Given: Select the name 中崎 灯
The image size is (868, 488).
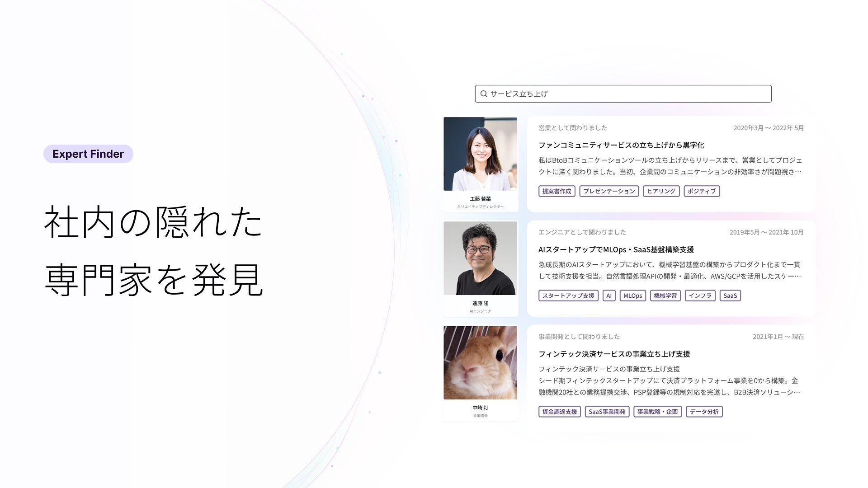Looking at the screenshot, I should tap(480, 408).
